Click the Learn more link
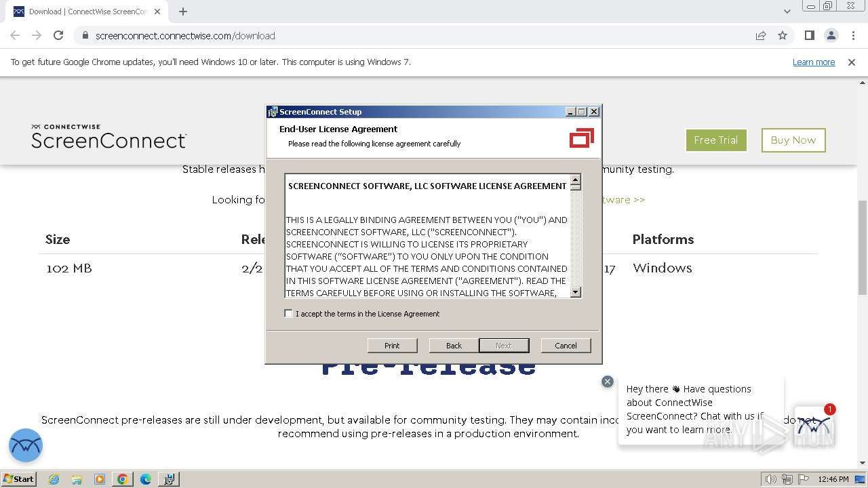 [814, 62]
